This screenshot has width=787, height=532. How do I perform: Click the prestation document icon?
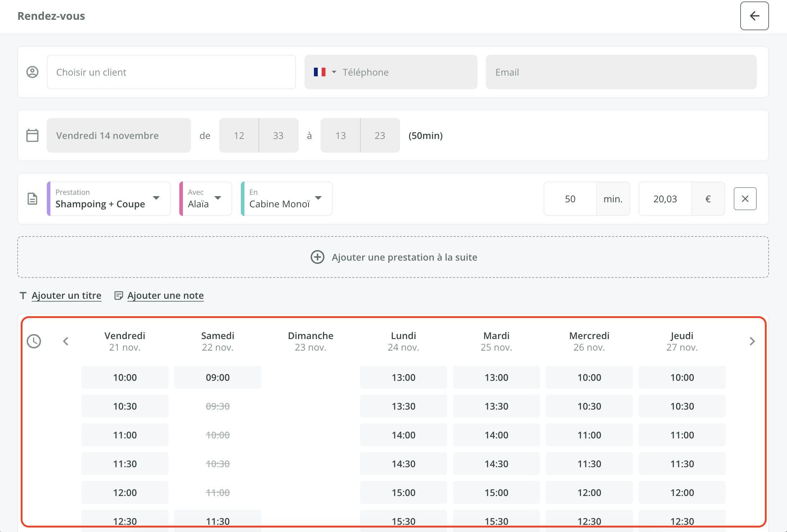pyautogui.click(x=32, y=199)
